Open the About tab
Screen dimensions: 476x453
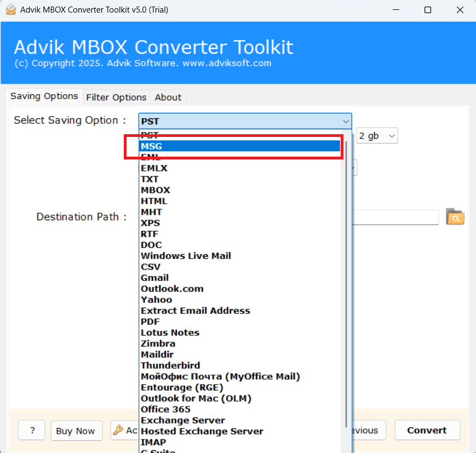tap(168, 98)
